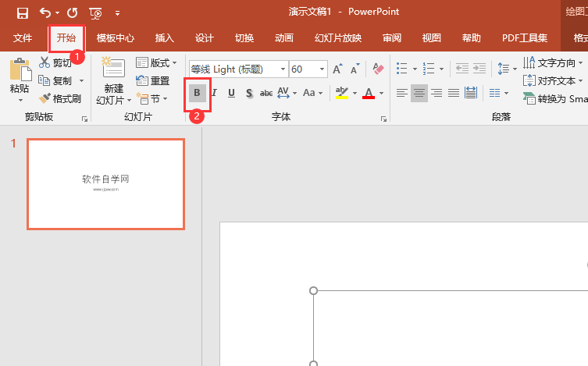Clear all formatting with eraser icon

click(379, 69)
